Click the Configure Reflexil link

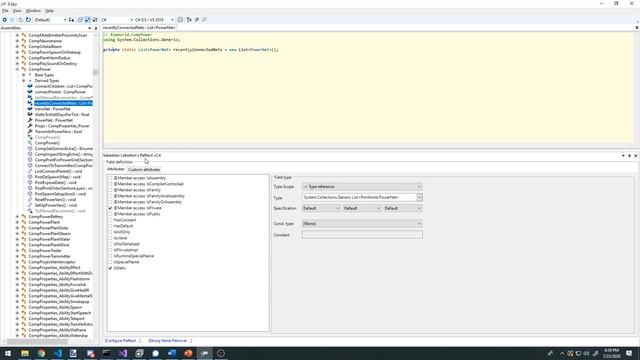click(x=123, y=340)
